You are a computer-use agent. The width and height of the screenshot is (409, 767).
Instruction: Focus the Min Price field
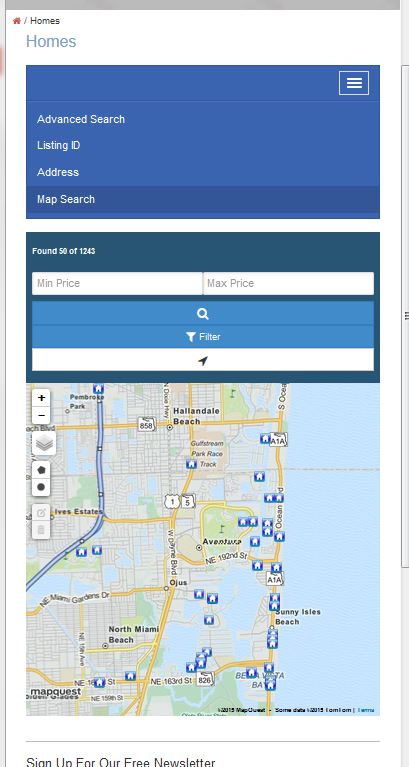117,283
